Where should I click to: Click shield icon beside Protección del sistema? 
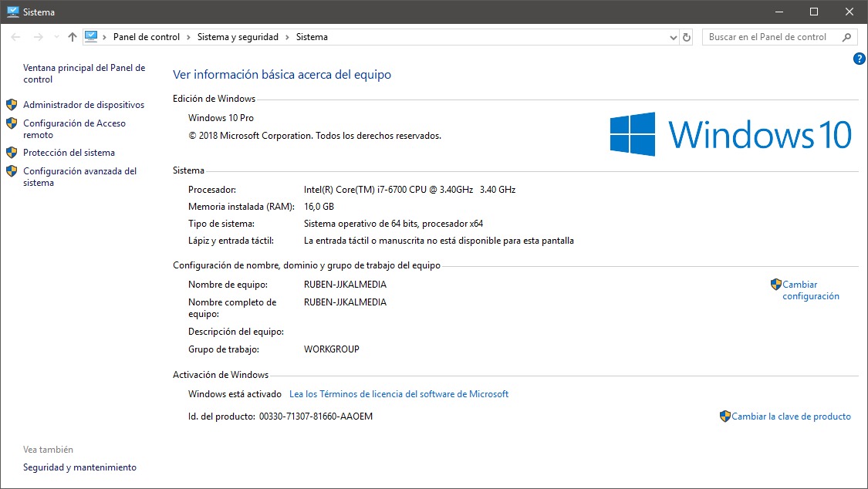pyautogui.click(x=12, y=152)
